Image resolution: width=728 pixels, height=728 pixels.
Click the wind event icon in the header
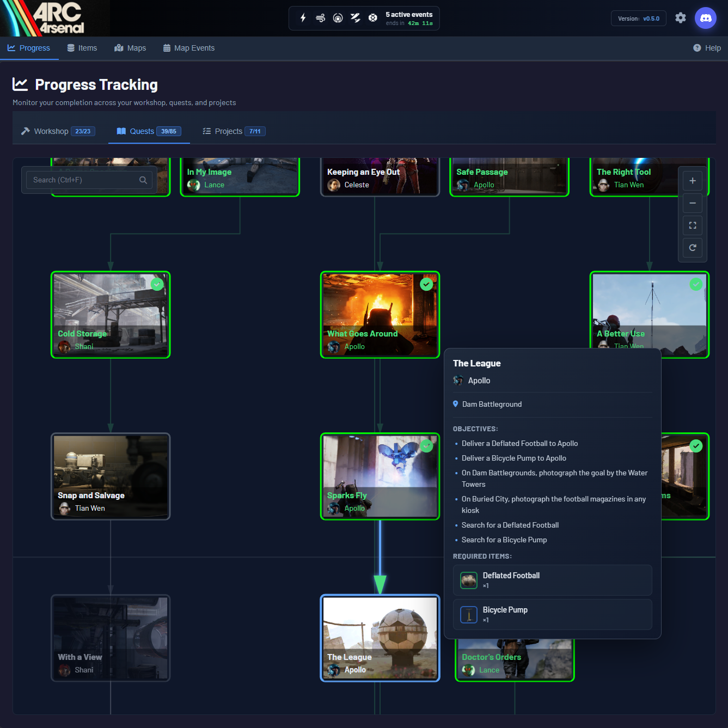[320, 18]
